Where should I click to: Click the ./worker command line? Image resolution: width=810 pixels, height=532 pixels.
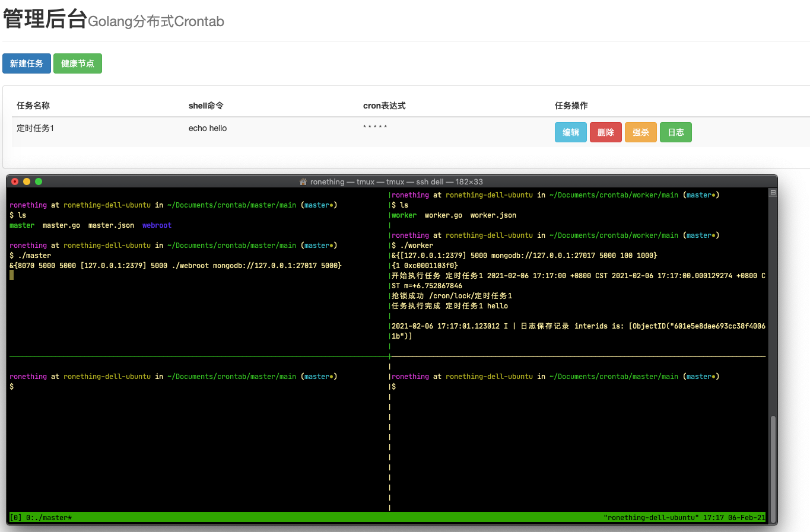click(x=412, y=246)
